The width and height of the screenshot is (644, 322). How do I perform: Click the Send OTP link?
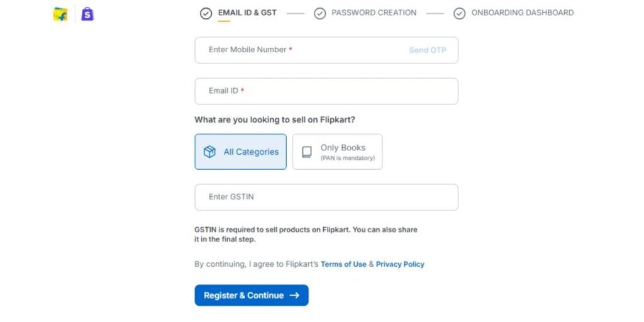tap(428, 50)
